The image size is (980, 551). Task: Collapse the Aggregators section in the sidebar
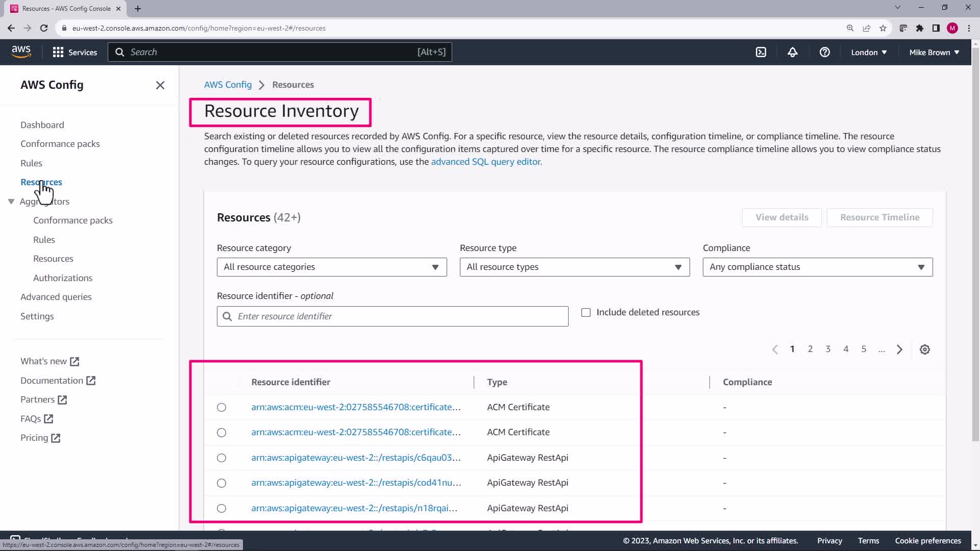click(11, 202)
